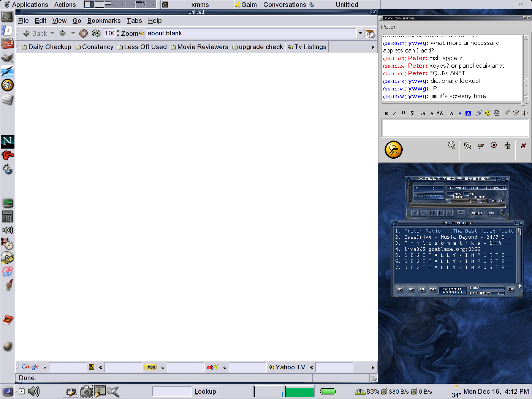Click the XMMS stop button
The image size is (532, 399).
[x=441, y=213]
